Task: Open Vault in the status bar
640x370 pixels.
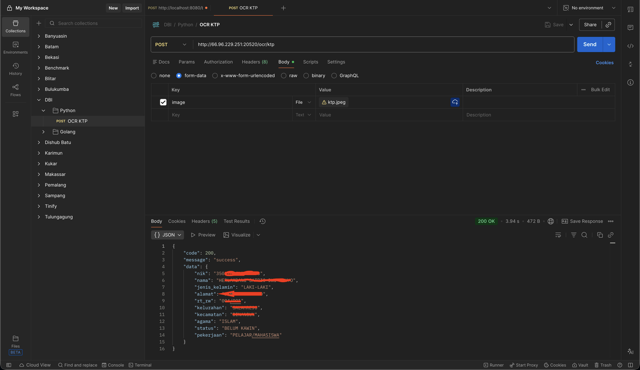Action: pos(580,365)
